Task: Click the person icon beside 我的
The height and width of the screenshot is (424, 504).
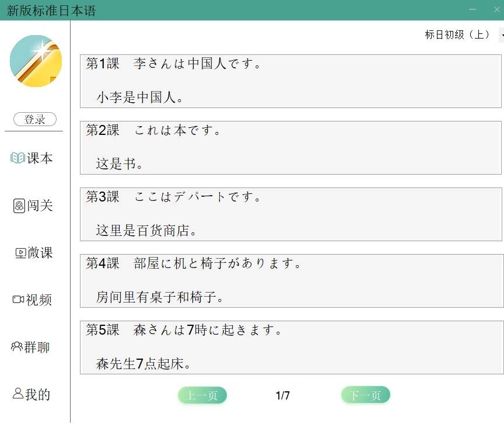Action: pyautogui.click(x=18, y=394)
